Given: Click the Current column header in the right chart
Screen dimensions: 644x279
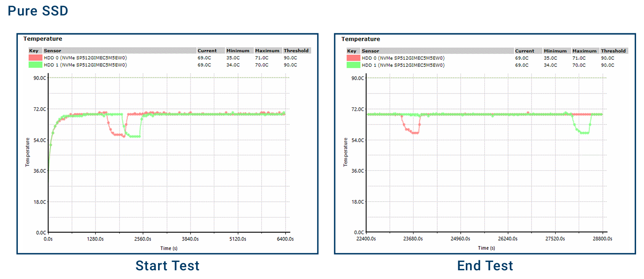Looking at the screenshot, I should point(524,51).
